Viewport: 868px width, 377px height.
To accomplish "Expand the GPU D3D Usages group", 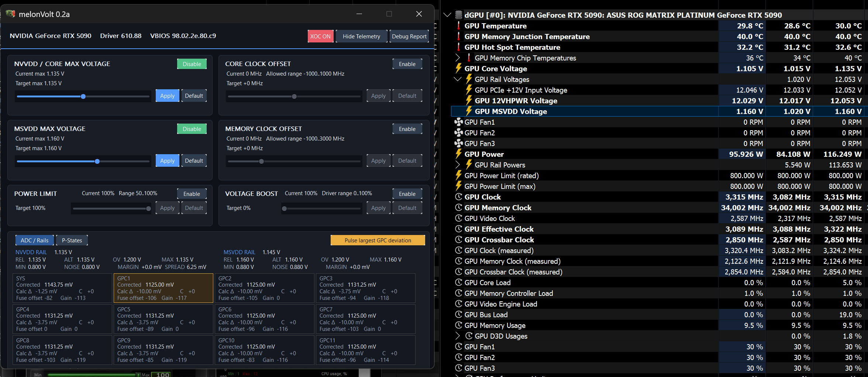I will click(458, 336).
